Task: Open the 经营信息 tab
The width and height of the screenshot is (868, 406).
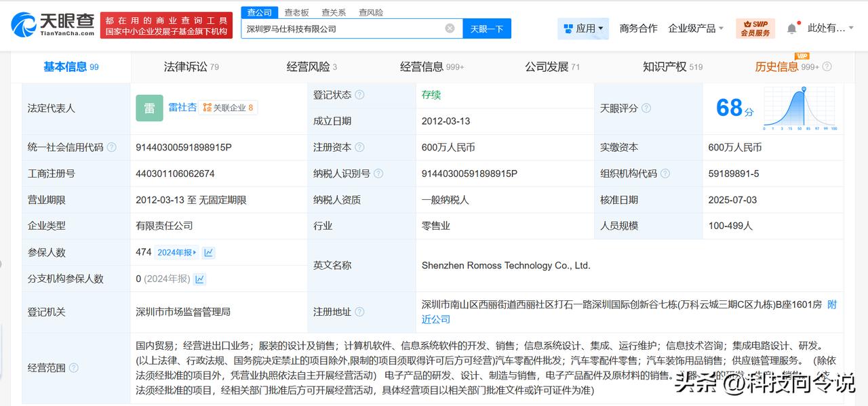Action: (432, 66)
